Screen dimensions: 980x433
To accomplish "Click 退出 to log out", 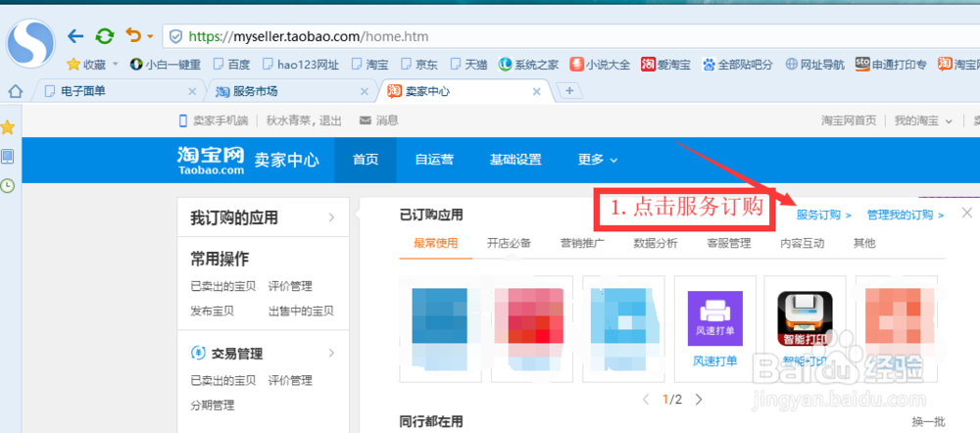I will coord(331,120).
